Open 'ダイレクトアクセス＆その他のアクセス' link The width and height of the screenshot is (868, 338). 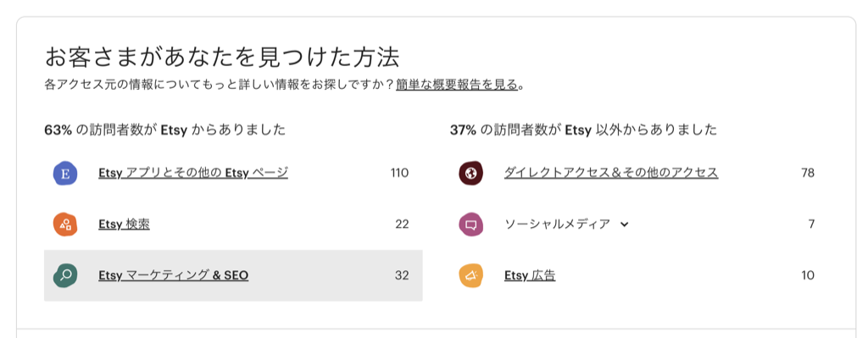(x=611, y=173)
